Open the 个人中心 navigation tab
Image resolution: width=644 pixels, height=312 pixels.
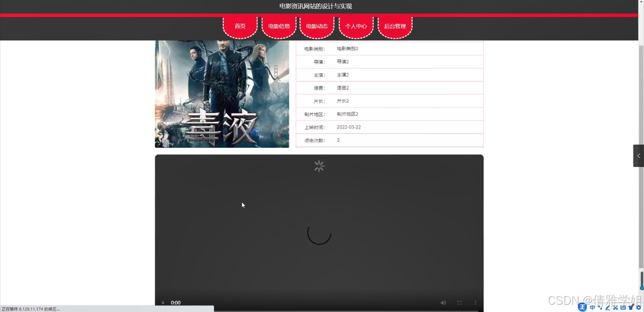(x=356, y=26)
